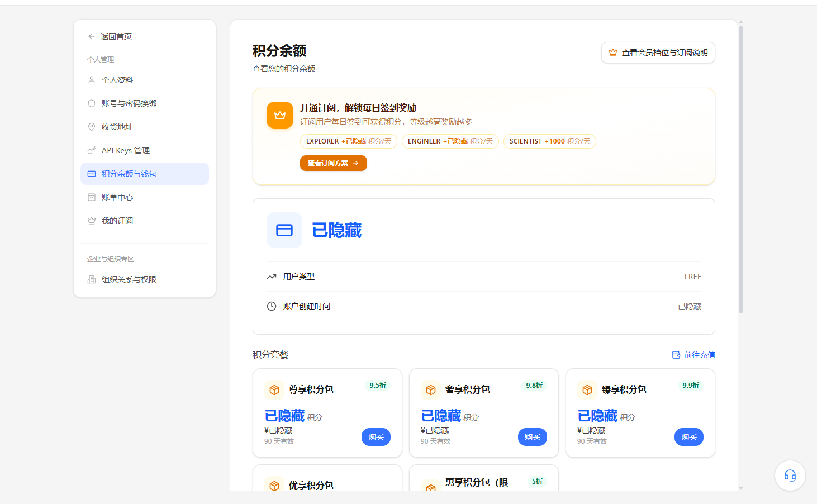Follow the 前往充值 link

(x=693, y=355)
